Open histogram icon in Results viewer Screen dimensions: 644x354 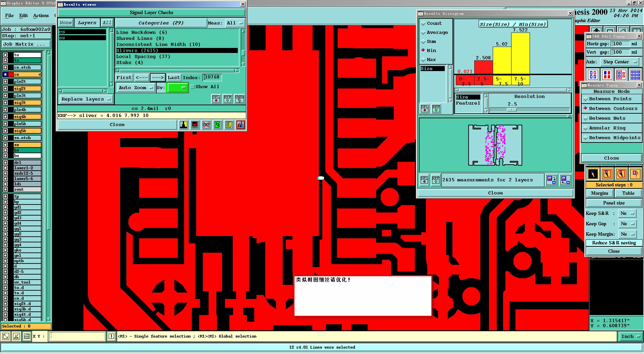[240, 125]
